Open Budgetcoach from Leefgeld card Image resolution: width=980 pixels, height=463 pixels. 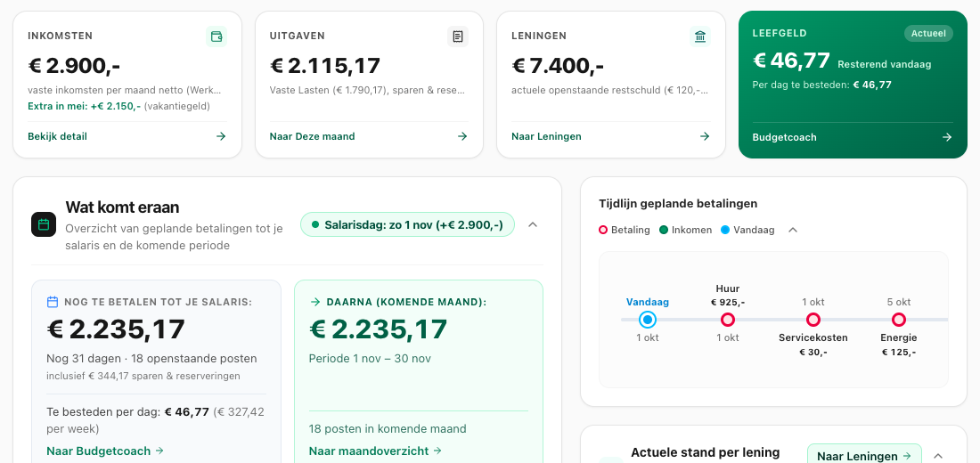784,137
